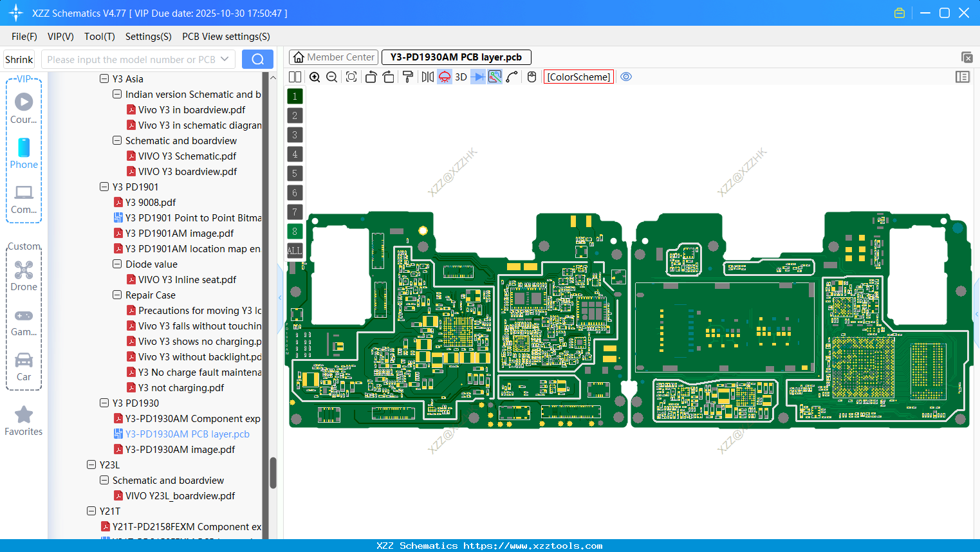This screenshot has width=980, height=552.
Task: Open the [ColorScheme] color settings
Action: pyautogui.click(x=578, y=77)
